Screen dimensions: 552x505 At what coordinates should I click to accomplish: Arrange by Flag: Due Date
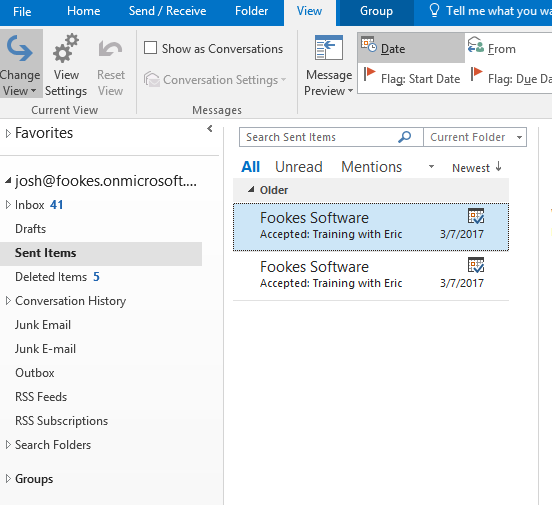coord(510,78)
